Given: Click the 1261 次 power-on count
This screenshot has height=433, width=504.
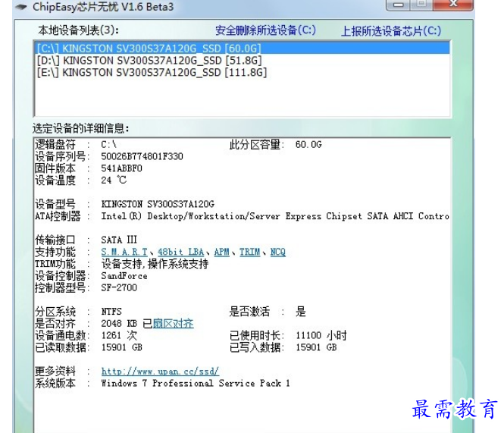Looking at the screenshot, I should coord(119,335).
